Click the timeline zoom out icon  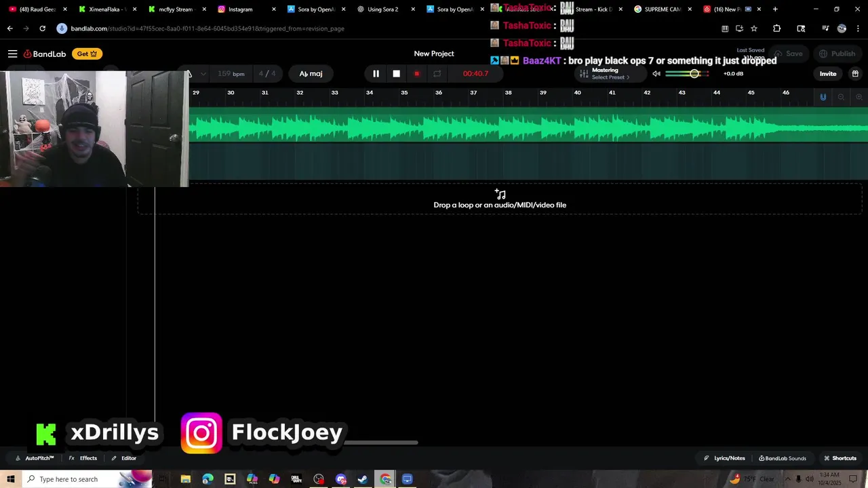tap(841, 97)
